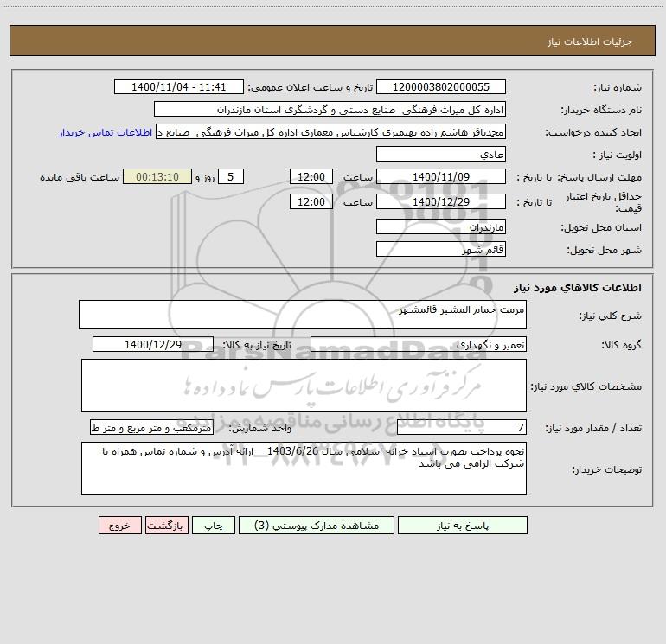
Task: Click the countdown timer 00:13:10
Action: pos(157,176)
